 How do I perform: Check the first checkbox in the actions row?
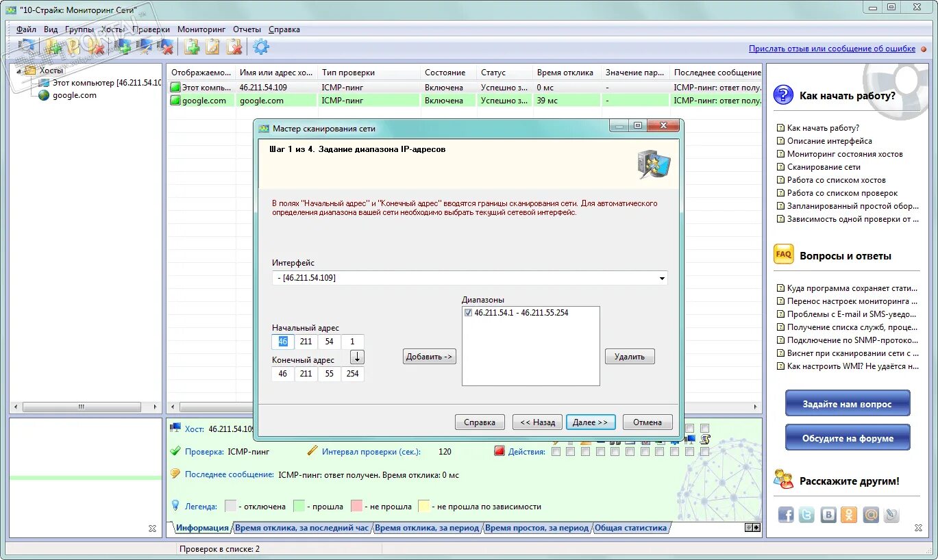tap(557, 451)
